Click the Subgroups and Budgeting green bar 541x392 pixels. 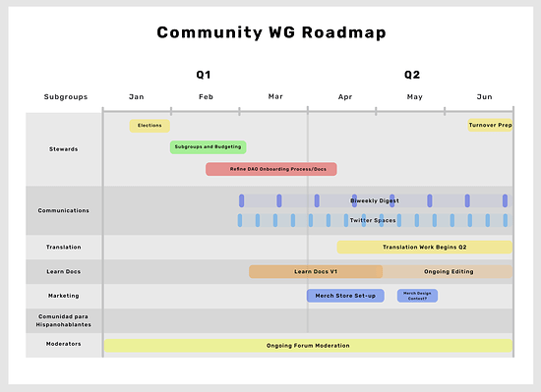pos(209,147)
